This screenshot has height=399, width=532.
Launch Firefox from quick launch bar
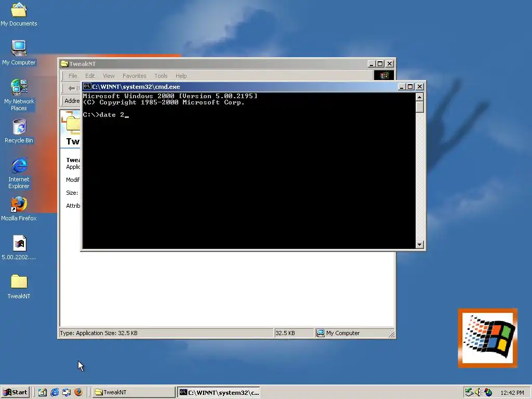point(78,392)
